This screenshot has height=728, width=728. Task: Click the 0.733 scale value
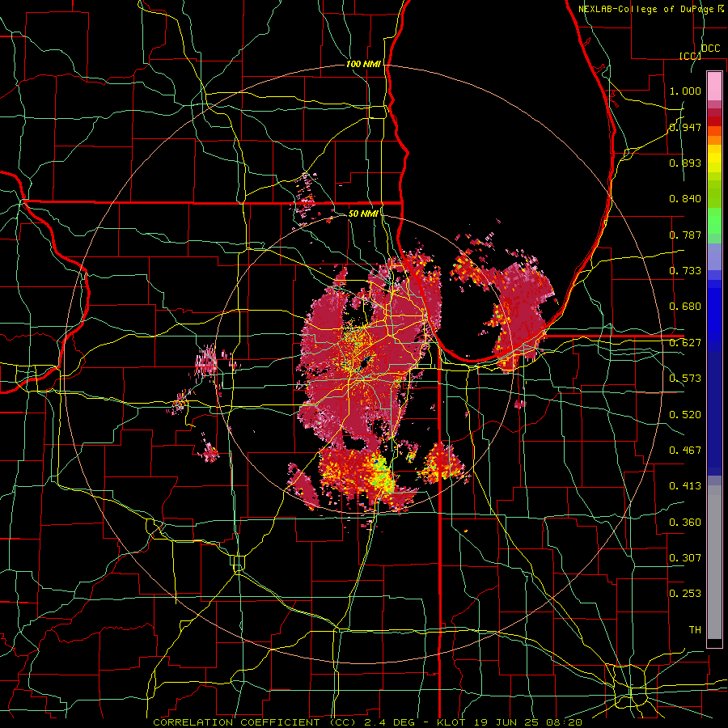pyautogui.click(x=685, y=271)
